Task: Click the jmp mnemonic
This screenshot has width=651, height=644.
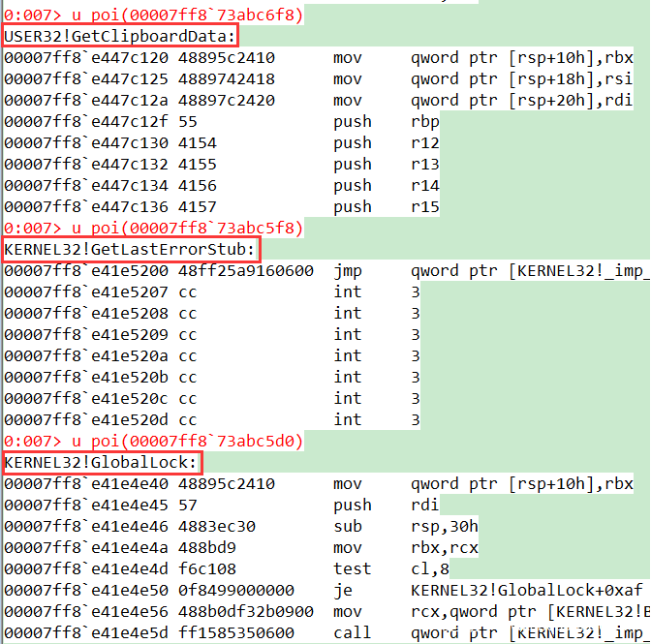Action: pos(348,271)
